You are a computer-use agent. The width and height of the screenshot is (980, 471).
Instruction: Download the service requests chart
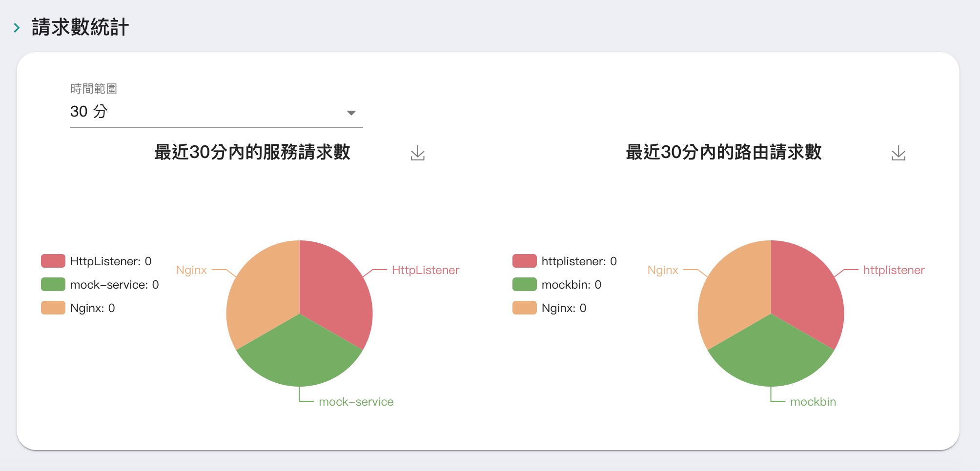tap(418, 153)
